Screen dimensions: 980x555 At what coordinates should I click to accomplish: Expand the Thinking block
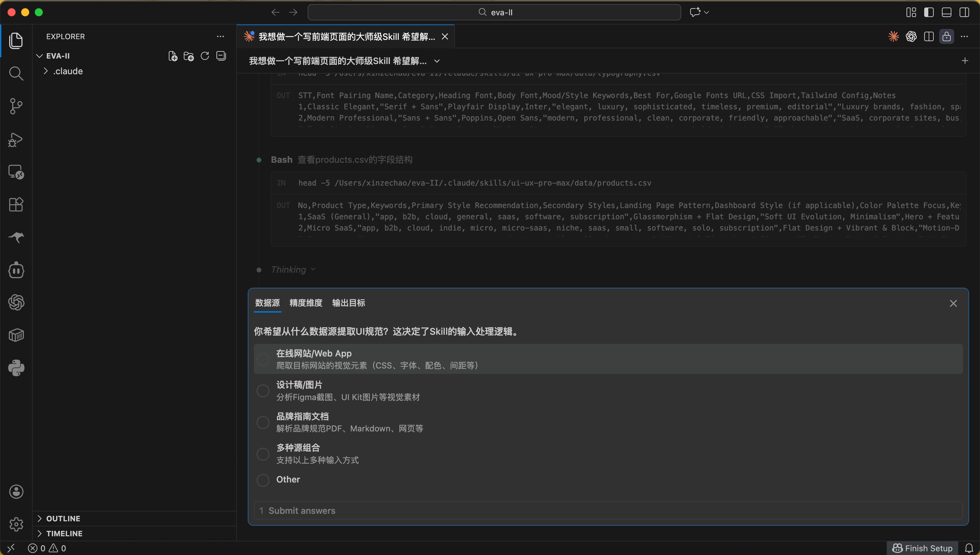[293, 270]
